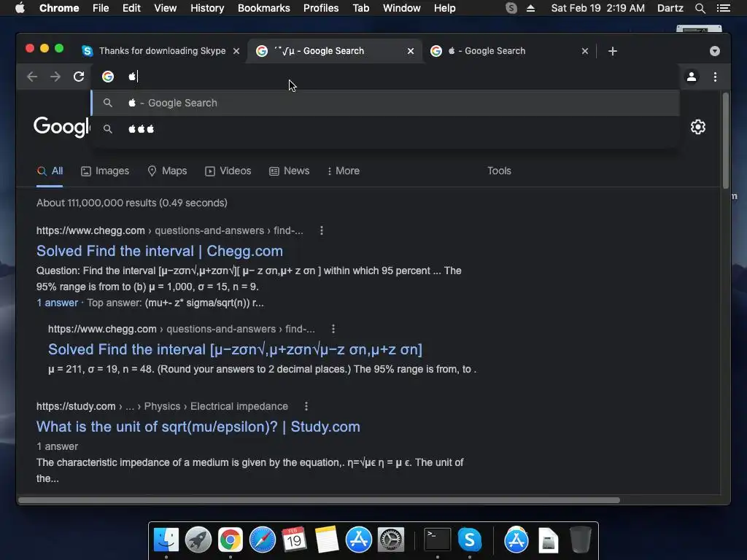Click the eject icon in menu bar

click(x=531, y=8)
